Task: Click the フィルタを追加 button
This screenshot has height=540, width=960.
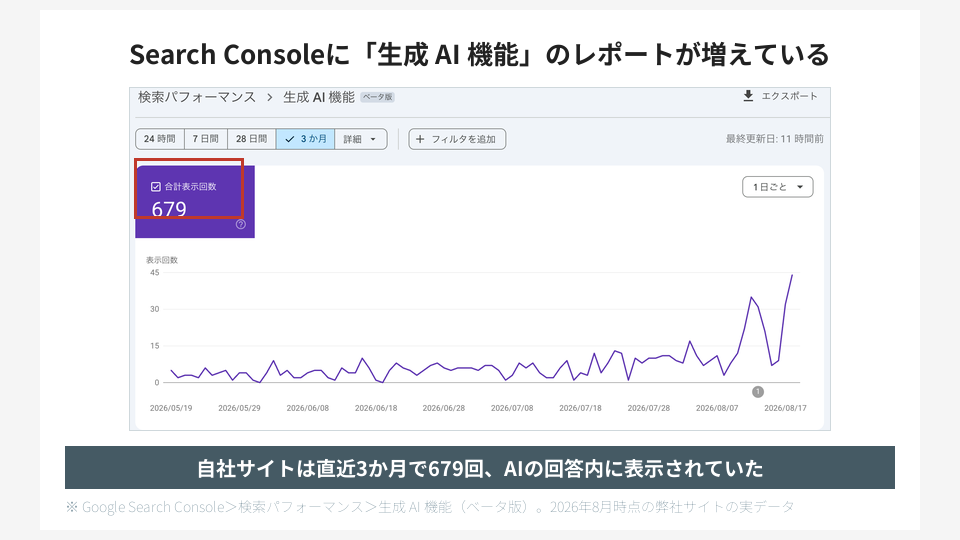Action: click(457, 139)
